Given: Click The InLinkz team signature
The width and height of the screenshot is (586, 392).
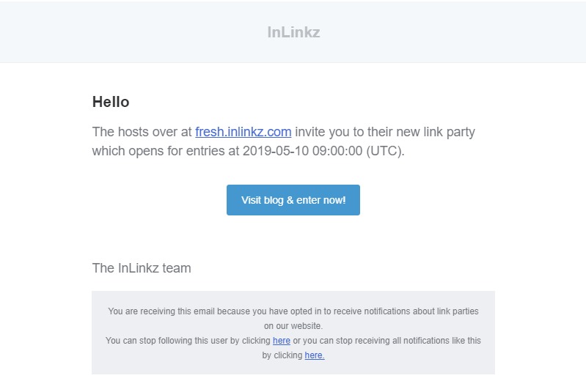Looking at the screenshot, I should pos(142,268).
